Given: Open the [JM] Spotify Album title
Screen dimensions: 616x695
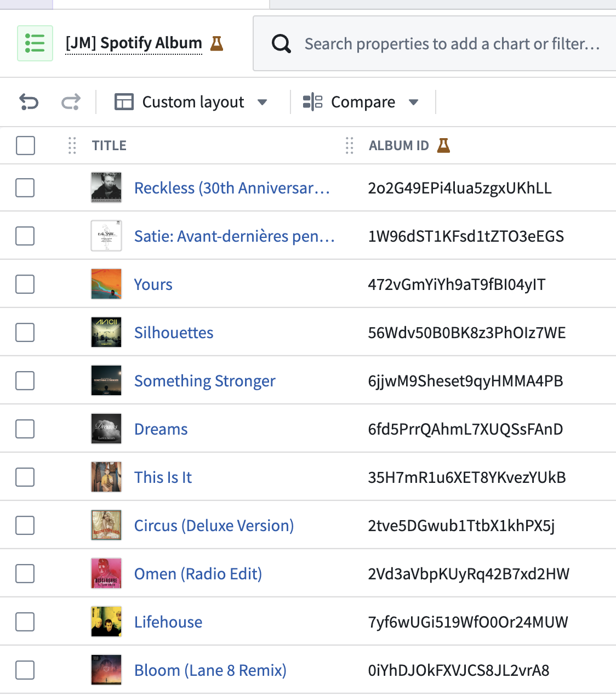Looking at the screenshot, I should coord(134,43).
